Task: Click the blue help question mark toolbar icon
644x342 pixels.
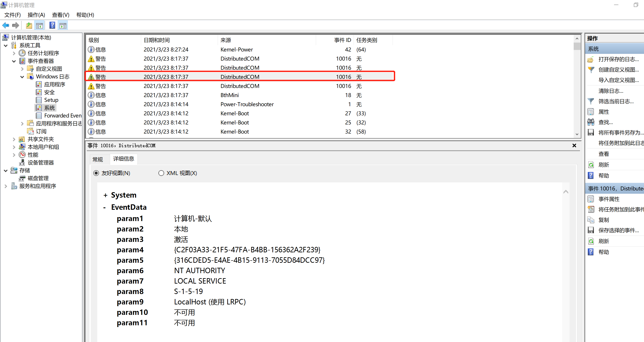Action: tap(52, 25)
